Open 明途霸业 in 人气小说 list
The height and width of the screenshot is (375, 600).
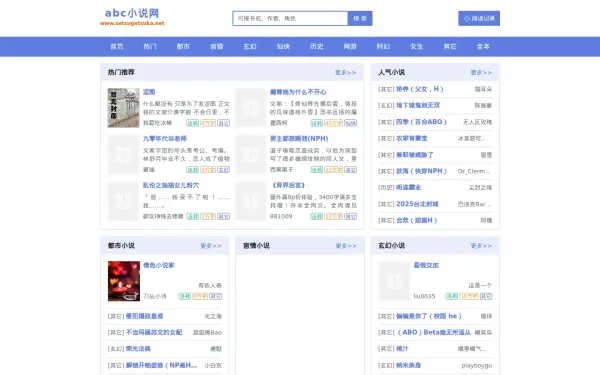pos(409,188)
